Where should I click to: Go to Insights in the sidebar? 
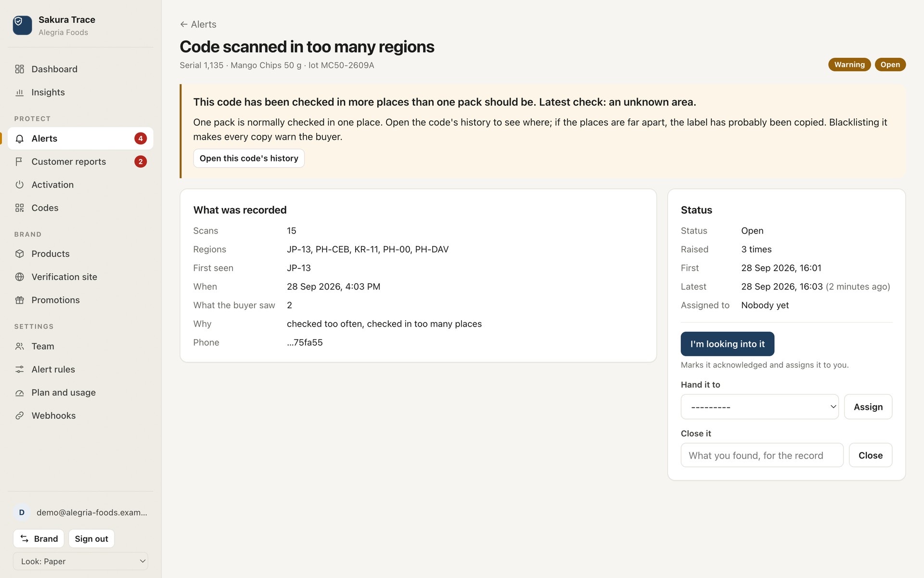(80, 92)
